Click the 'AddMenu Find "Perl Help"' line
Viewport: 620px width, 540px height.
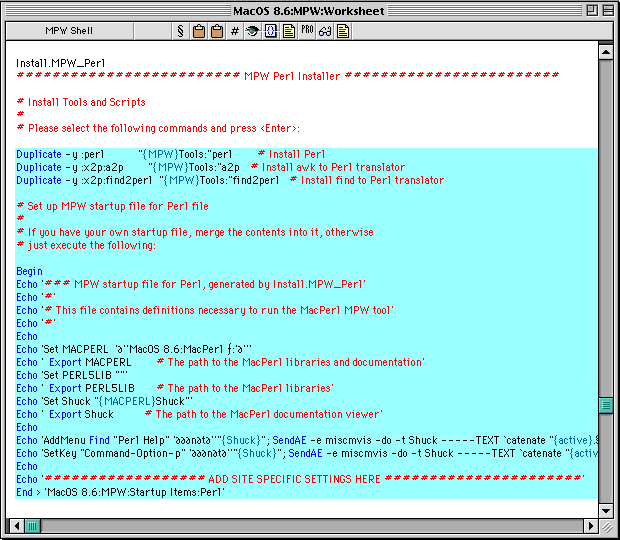click(307, 440)
